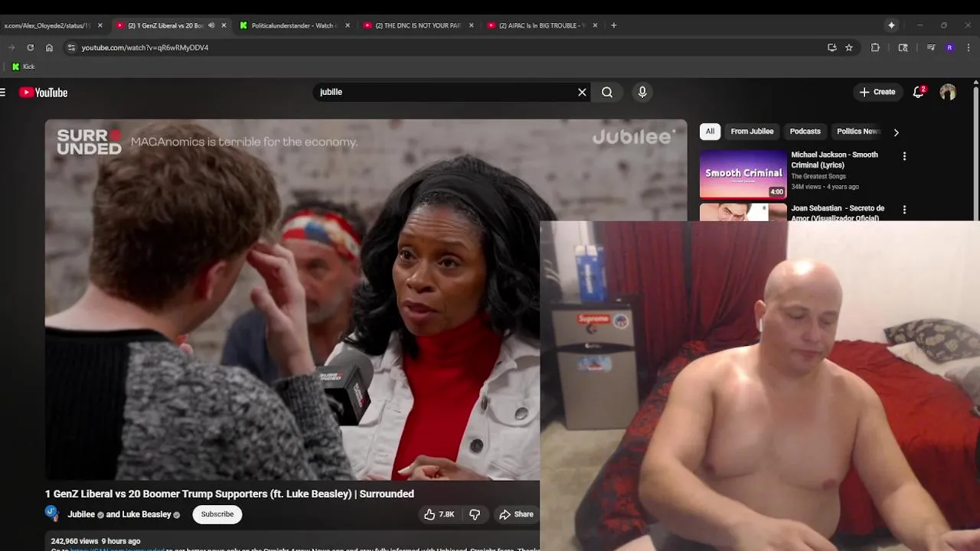This screenshot has height=551, width=980.
Task: Open the YouTube account avatar menu
Action: coord(948,92)
